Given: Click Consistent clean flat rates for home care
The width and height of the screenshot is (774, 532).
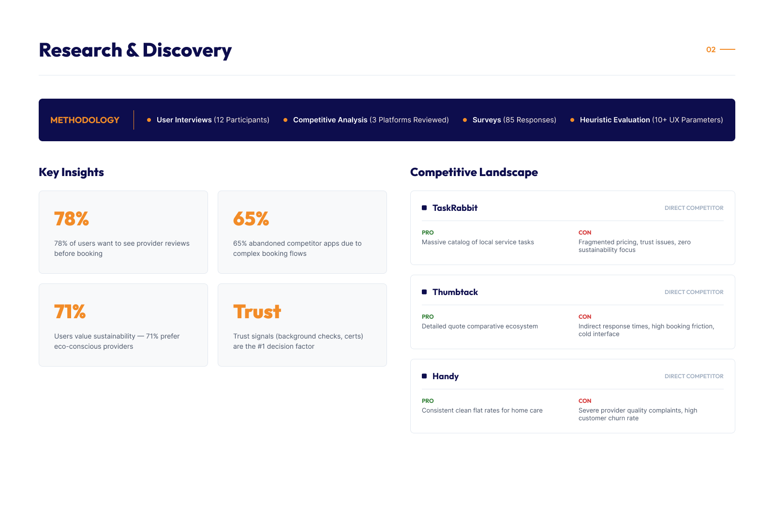Looking at the screenshot, I should coord(482,411).
